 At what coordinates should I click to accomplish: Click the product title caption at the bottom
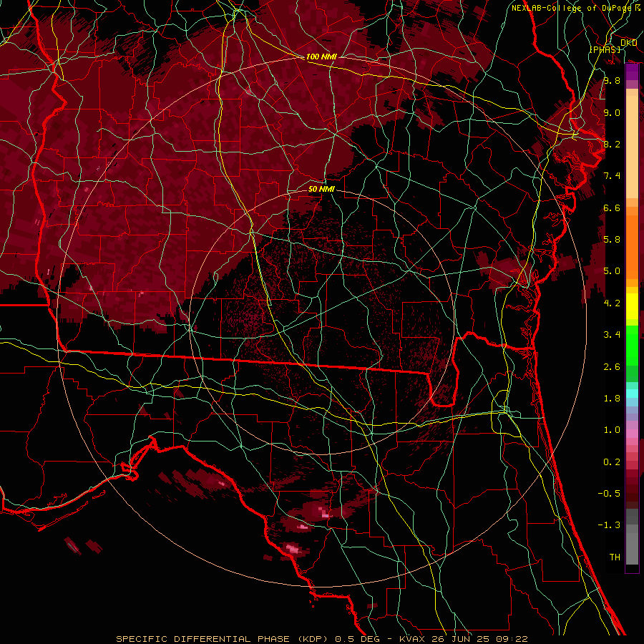click(322, 639)
